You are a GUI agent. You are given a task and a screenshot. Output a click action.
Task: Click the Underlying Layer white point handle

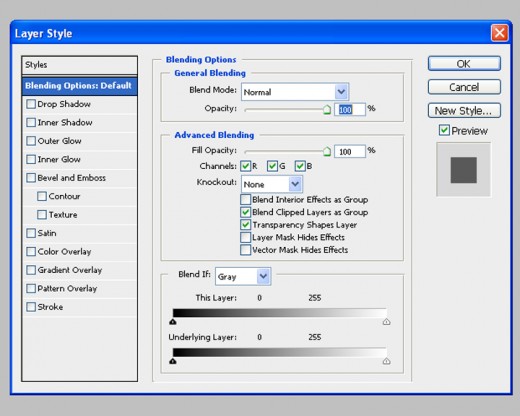pos(386,361)
